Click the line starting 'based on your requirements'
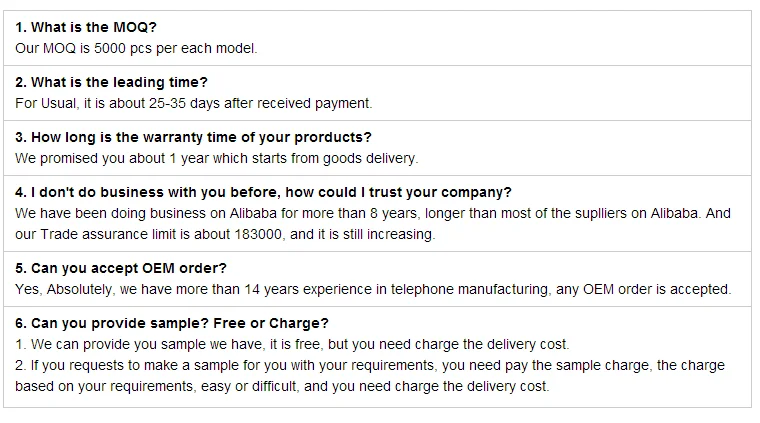 pos(282,387)
